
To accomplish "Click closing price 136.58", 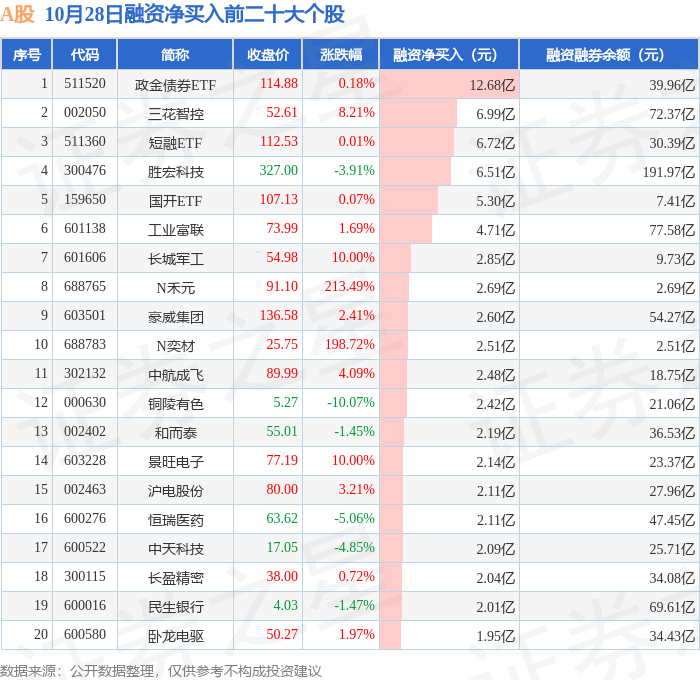I will tap(279, 316).
